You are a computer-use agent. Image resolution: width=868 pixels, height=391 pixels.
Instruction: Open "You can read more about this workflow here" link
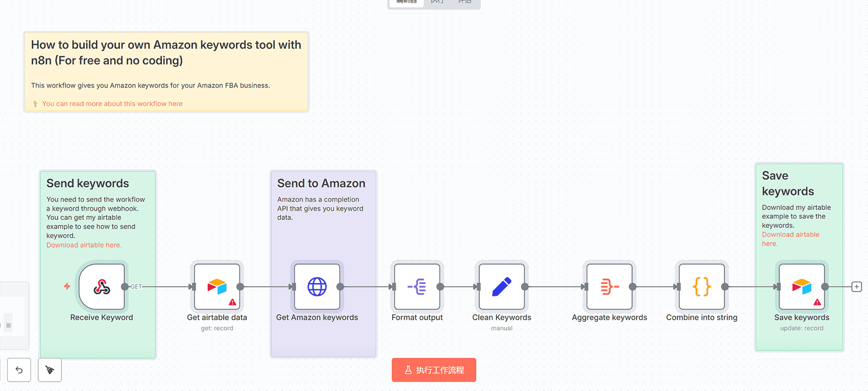pyautogui.click(x=112, y=104)
